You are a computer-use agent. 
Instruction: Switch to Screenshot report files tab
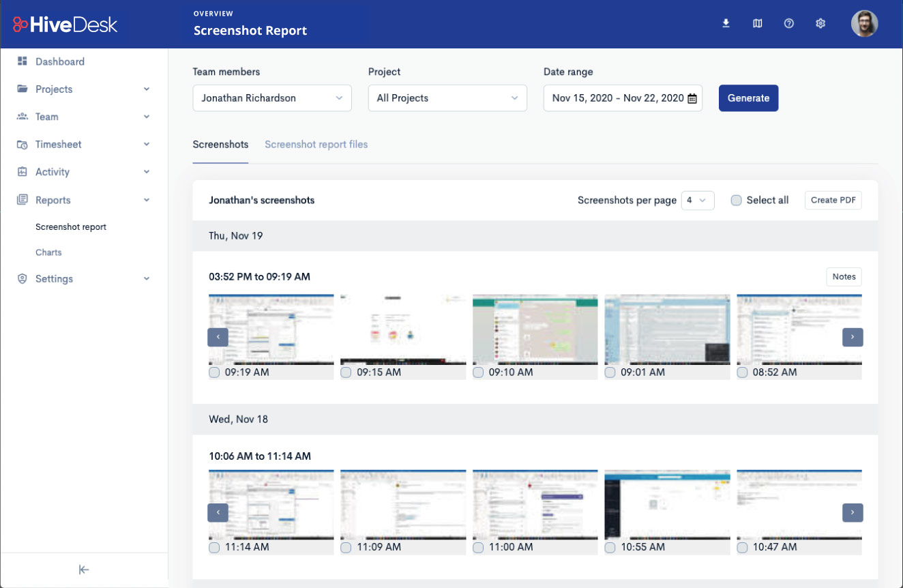click(x=316, y=144)
